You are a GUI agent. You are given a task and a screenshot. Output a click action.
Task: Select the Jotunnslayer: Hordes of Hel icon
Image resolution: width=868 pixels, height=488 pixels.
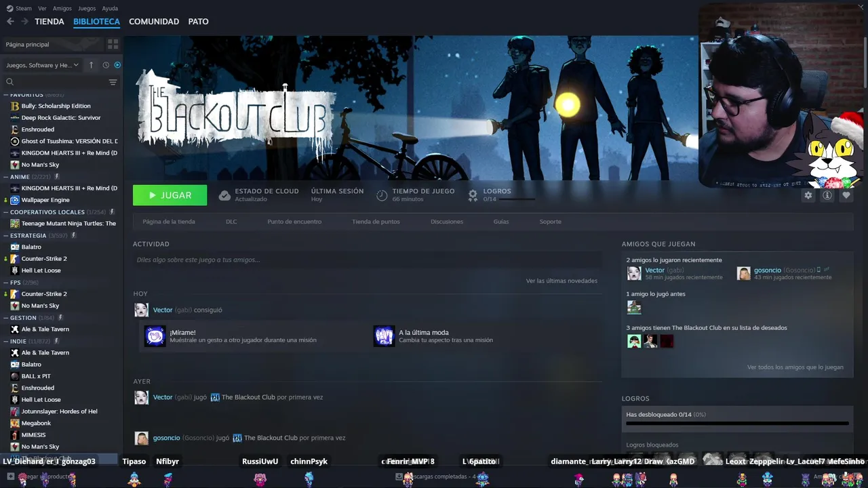15,411
